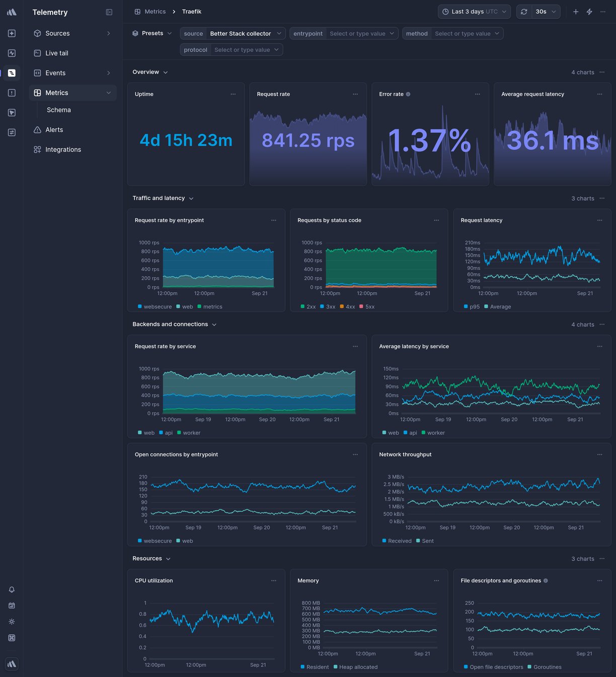
Task: Toggle 5xx series in status code legend
Action: point(367,307)
